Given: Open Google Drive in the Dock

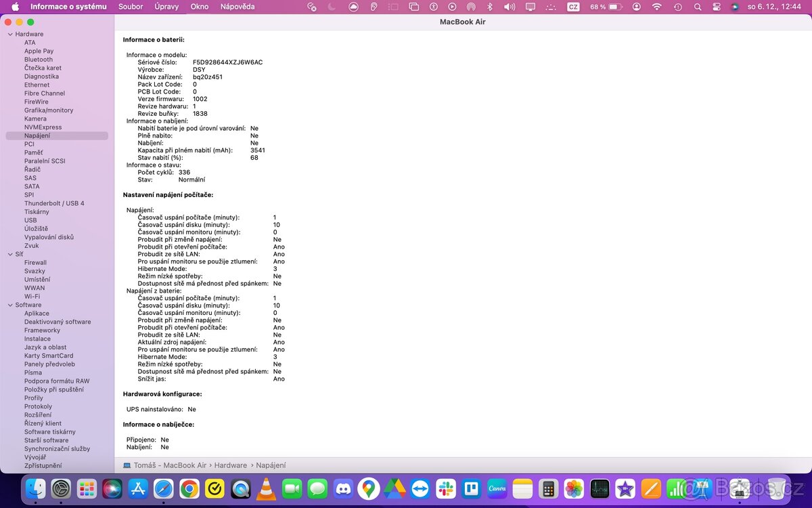Looking at the screenshot, I should (x=394, y=488).
